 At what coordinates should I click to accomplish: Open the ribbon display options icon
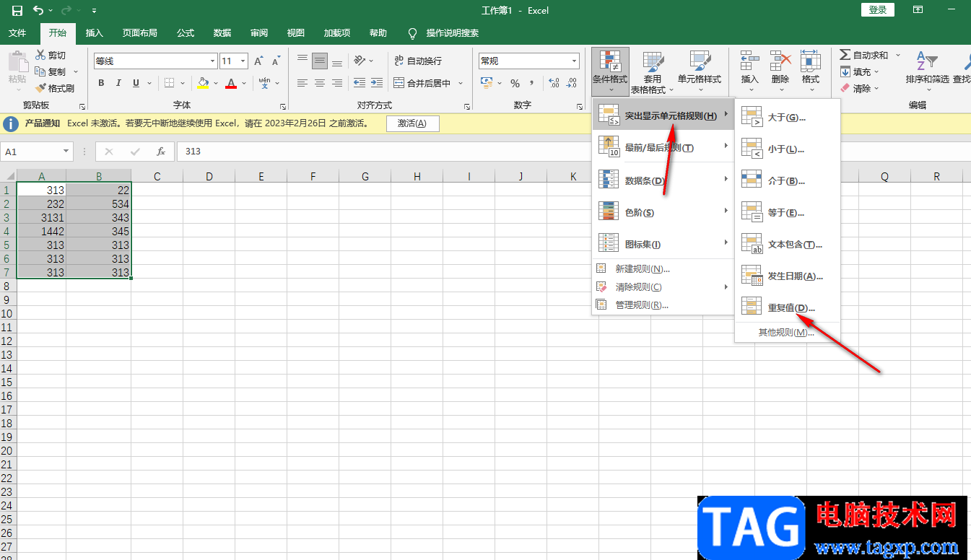[x=918, y=10]
